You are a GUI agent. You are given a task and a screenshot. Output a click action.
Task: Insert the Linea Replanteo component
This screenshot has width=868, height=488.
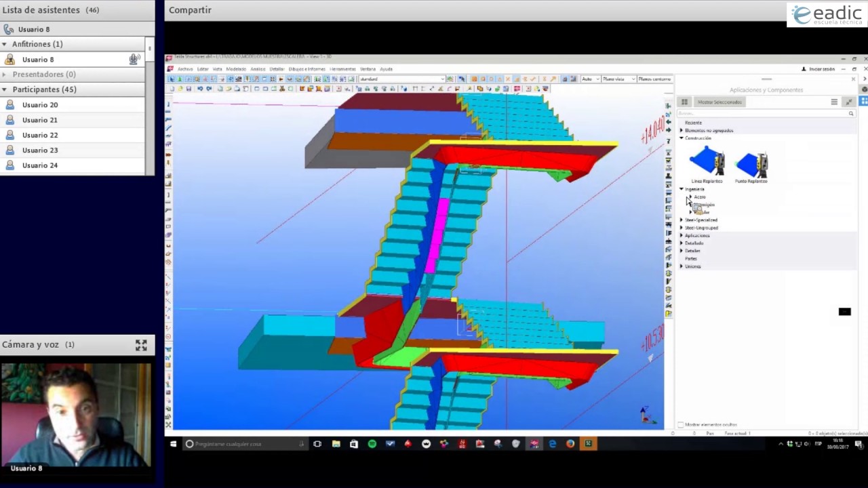tap(707, 165)
